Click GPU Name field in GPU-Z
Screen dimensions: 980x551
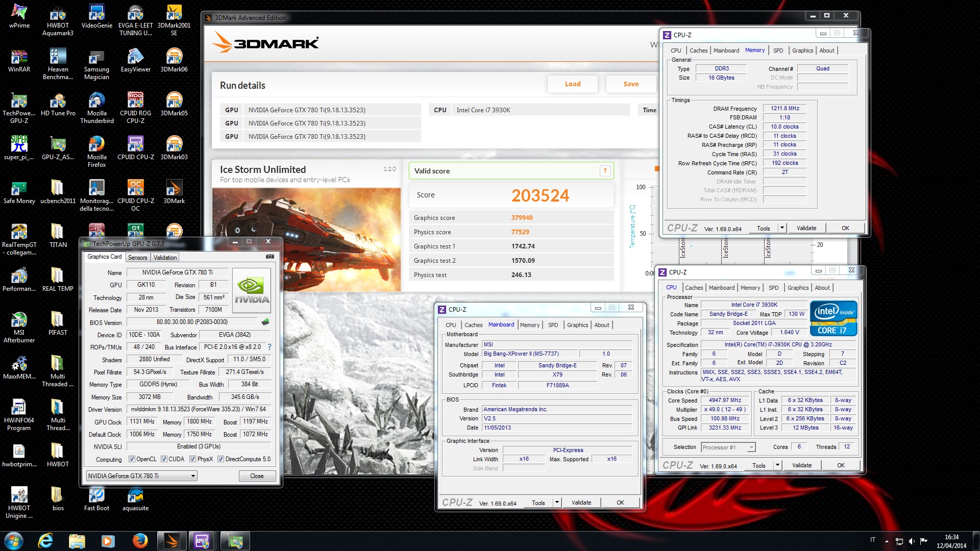[177, 272]
